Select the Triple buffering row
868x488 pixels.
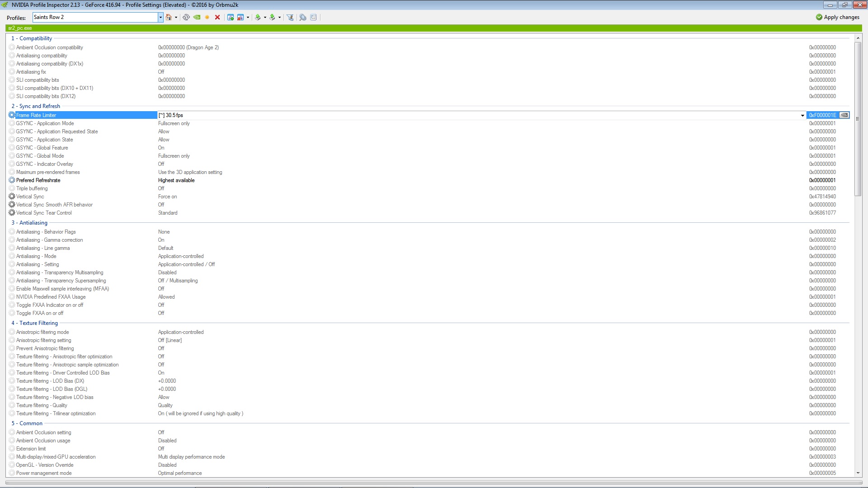[429, 188]
